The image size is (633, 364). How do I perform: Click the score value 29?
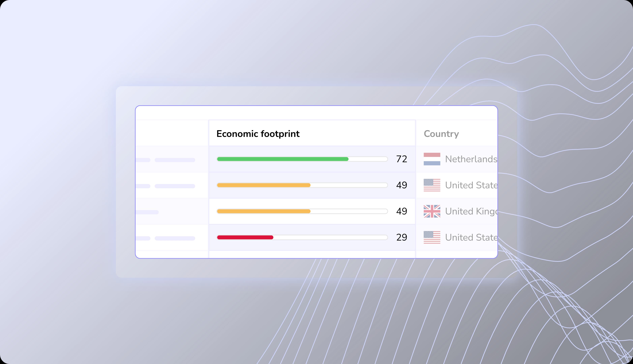point(401,237)
